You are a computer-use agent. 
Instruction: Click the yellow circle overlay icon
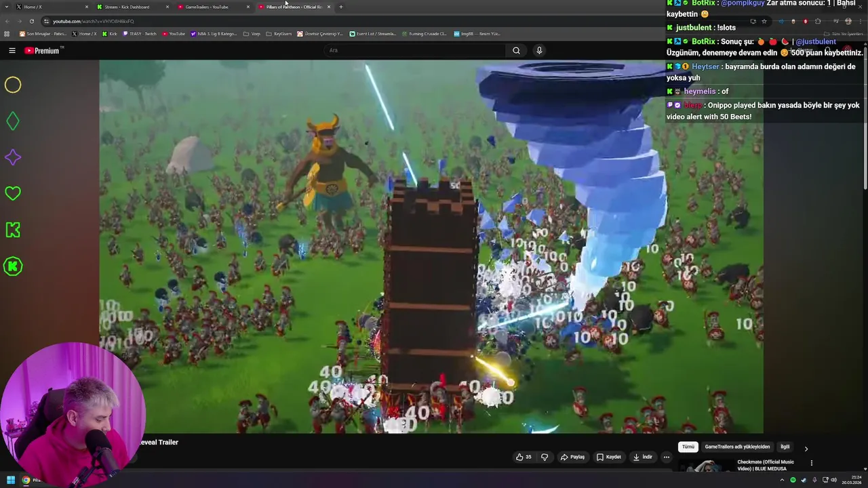[13, 85]
